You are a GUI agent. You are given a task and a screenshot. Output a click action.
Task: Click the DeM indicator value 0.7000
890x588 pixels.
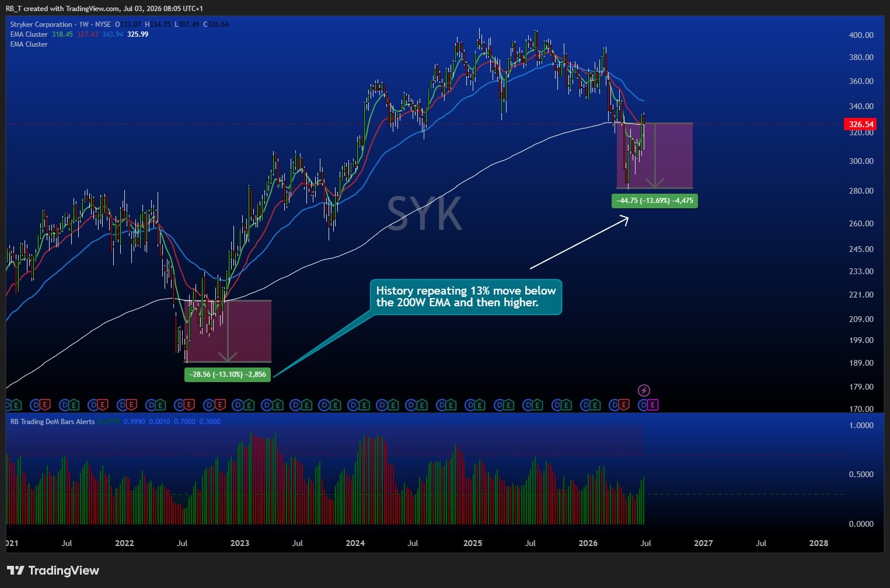[x=185, y=422]
